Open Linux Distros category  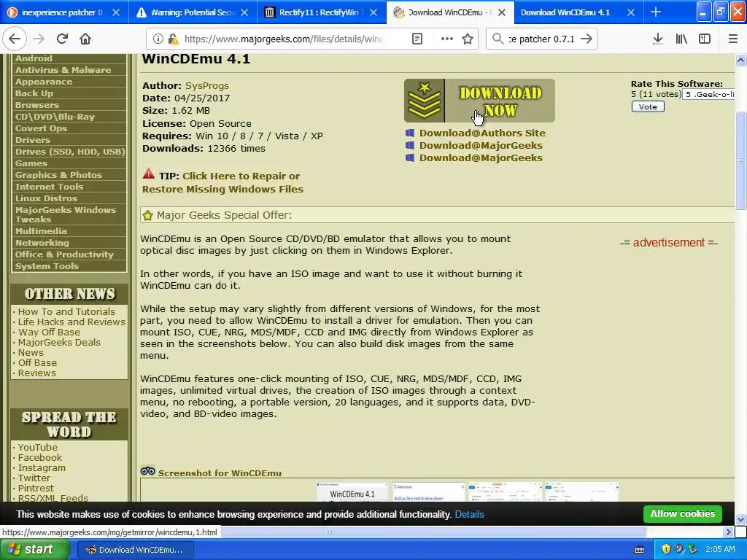click(x=46, y=198)
